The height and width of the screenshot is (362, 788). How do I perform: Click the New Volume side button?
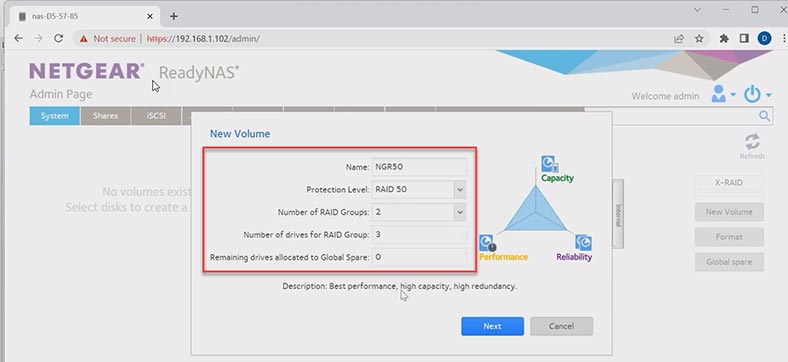(x=729, y=212)
